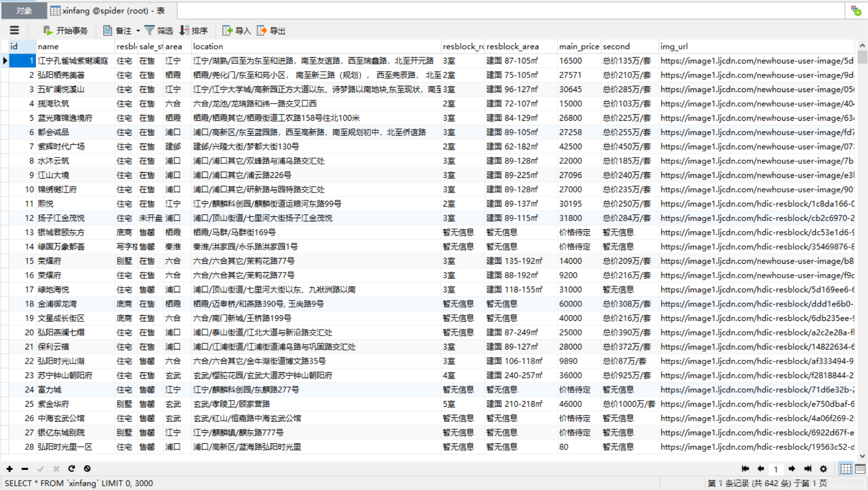Select name cell '扬子江金茂悦'
The height and width of the screenshot is (490, 868).
pos(75,218)
